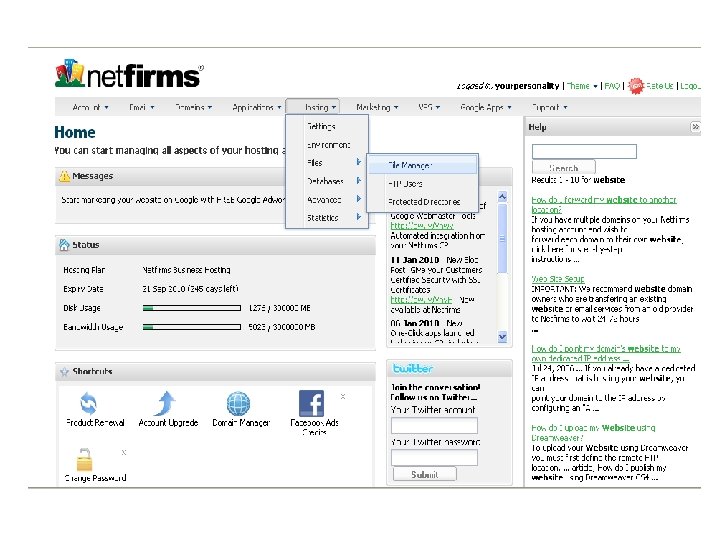Open the Facebook Ads Credits icon
This screenshot has height=540, width=720.
[311, 403]
